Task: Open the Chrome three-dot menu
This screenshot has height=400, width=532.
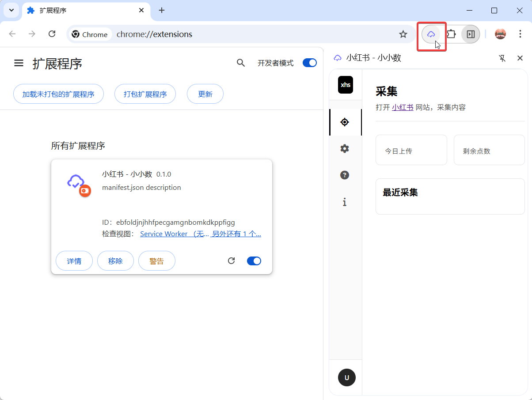Action: pos(520,34)
